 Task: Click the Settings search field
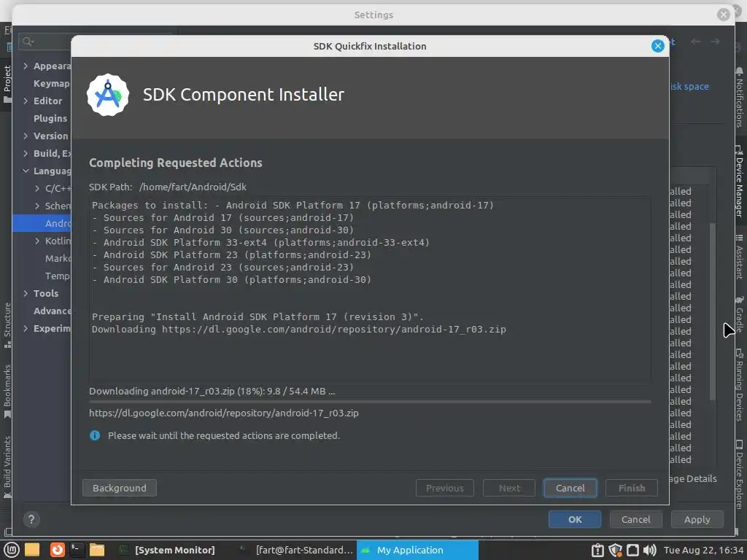[45, 42]
